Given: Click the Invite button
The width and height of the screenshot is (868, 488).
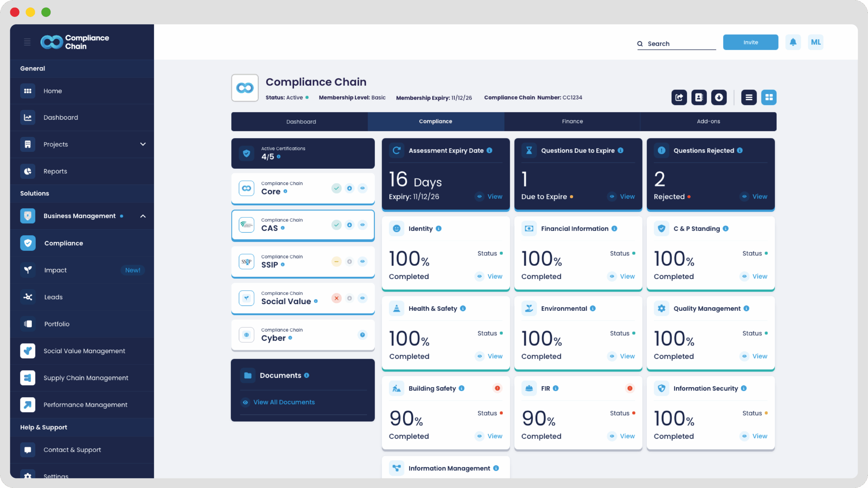Looking at the screenshot, I should [x=750, y=42].
